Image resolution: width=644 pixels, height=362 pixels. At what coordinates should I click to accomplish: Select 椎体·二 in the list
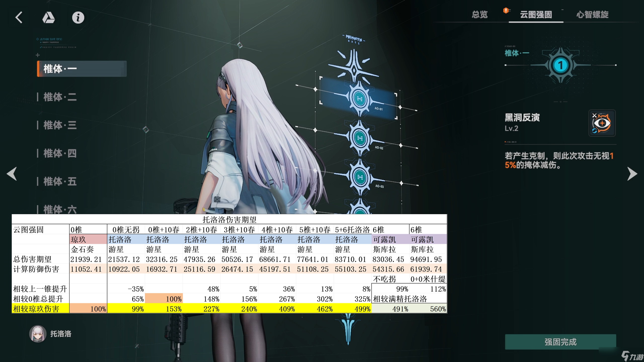pyautogui.click(x=60, y=97)
